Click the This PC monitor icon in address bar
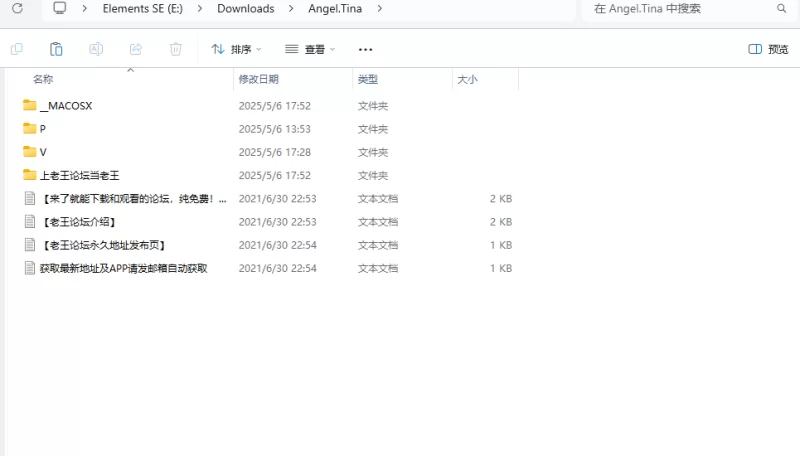Screen dimensions: 800x456 pyautogui.click(x=60, y=8)
